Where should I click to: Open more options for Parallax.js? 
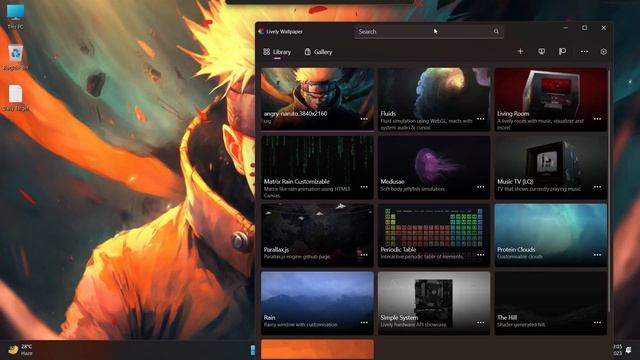[364, 255]
